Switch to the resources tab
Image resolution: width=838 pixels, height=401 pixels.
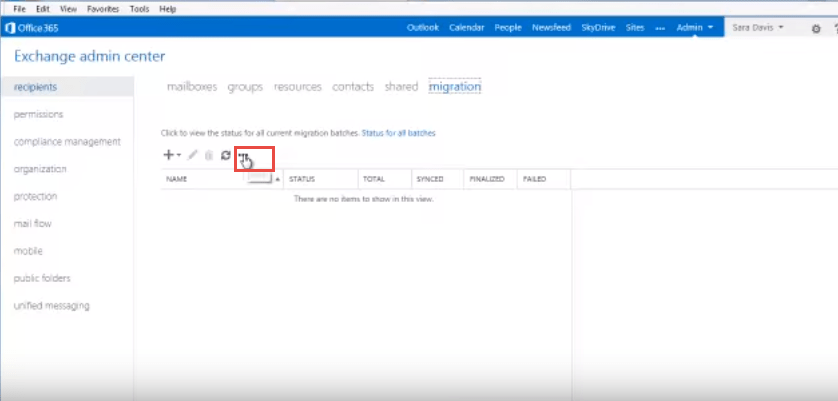(298, 87)
